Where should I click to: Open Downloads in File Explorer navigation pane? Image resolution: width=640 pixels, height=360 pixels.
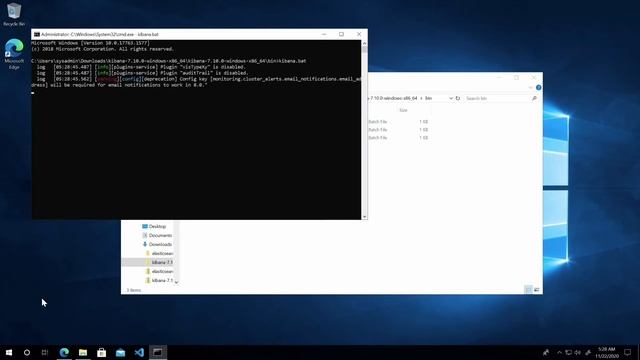157,244
